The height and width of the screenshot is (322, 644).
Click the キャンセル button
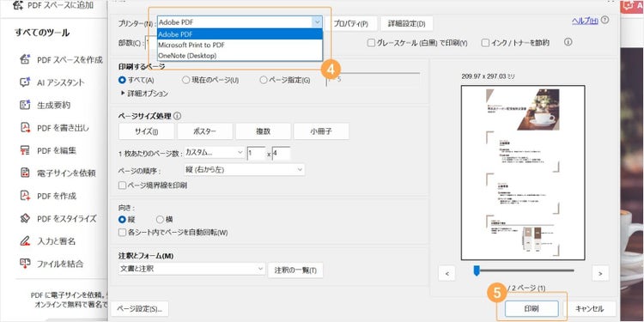coord(589,308)
